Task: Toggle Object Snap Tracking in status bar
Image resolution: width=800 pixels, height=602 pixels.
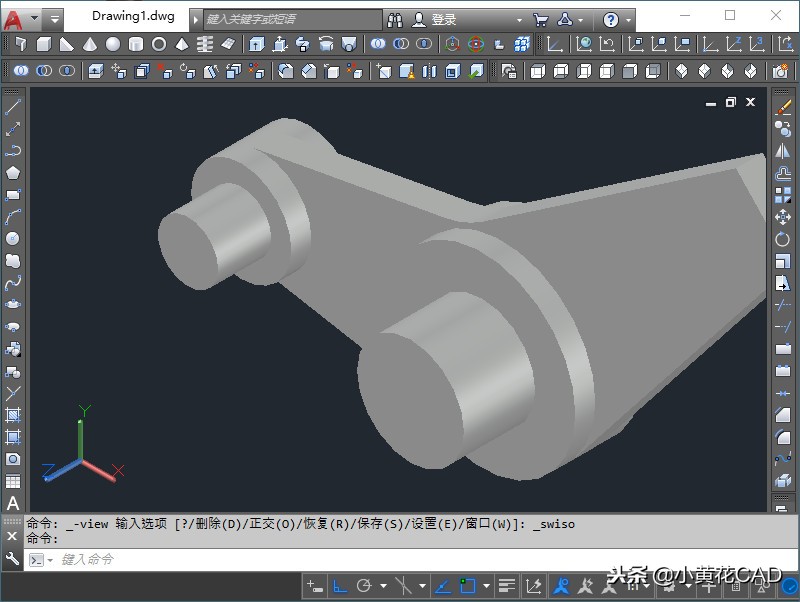Action: [442, 586]
